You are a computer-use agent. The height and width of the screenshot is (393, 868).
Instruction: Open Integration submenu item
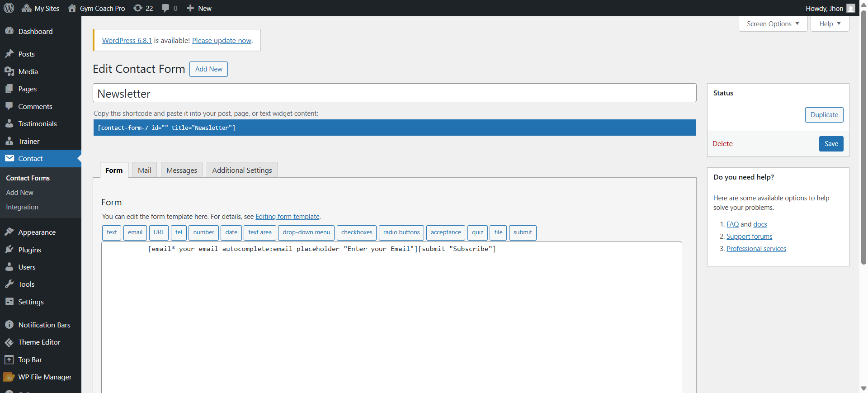coord(22,207)
